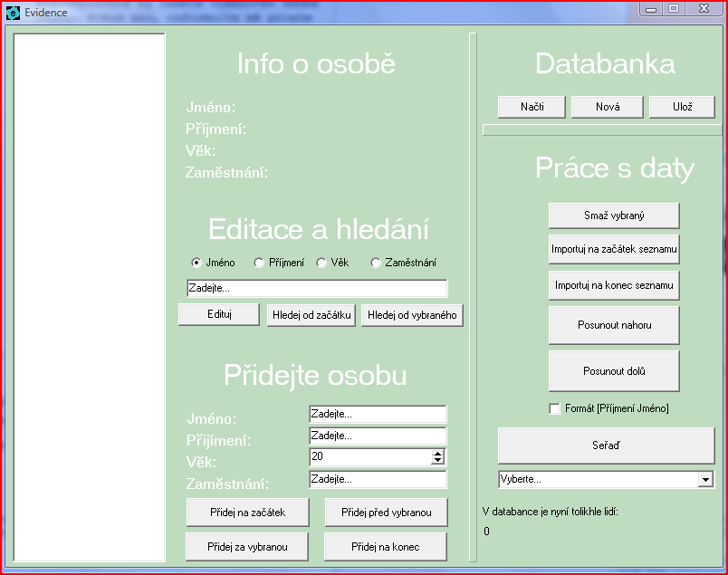Click Přidej před vybranou button
Screen dimensions: 728x575
point(387,513)
